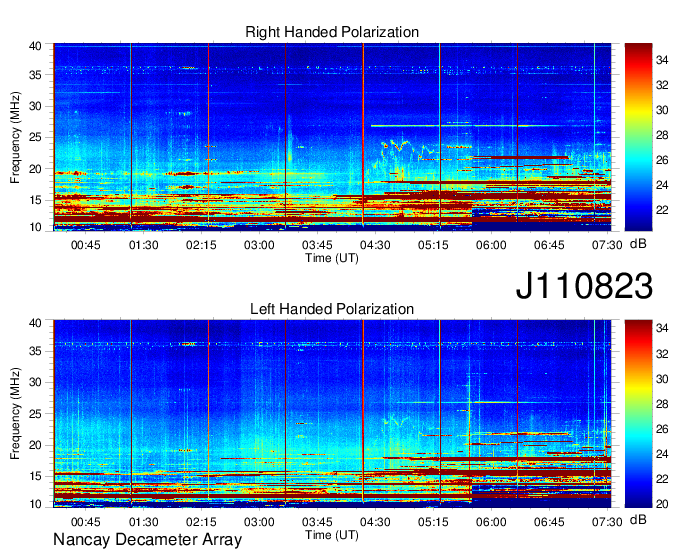This screenshot has height=552, width=680.
Task: Click the 20 dB label on left-handed colorbar
Action: coord(662,504)
